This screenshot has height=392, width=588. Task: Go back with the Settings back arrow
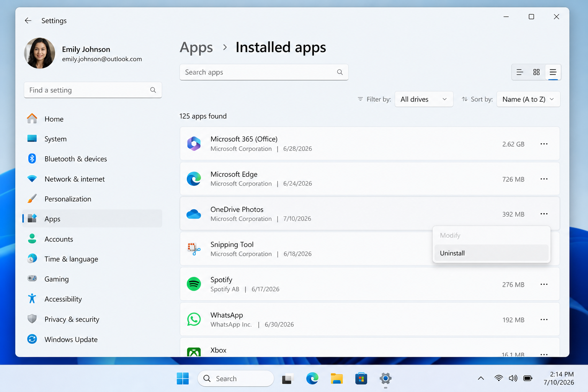[28, 21]
